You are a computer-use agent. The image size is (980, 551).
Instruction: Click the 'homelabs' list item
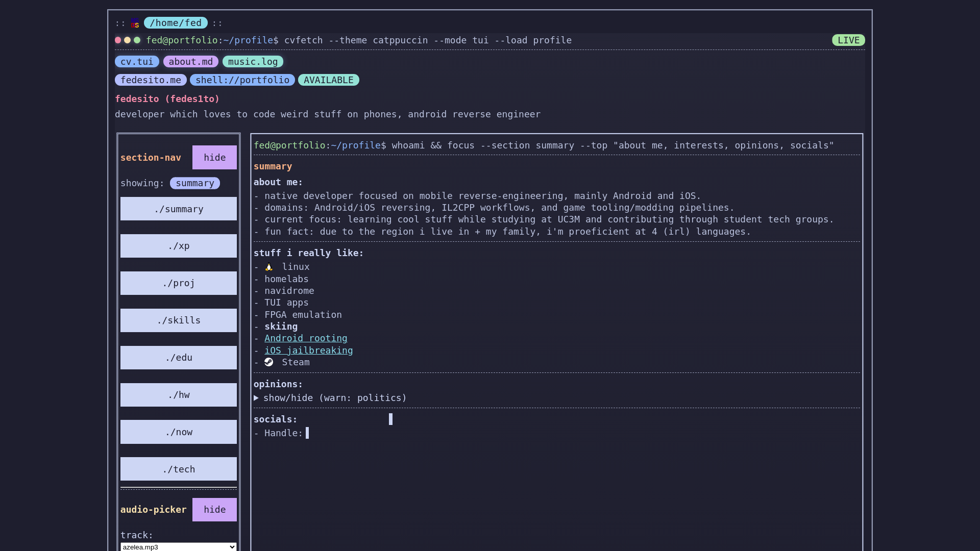coord(286,279)
